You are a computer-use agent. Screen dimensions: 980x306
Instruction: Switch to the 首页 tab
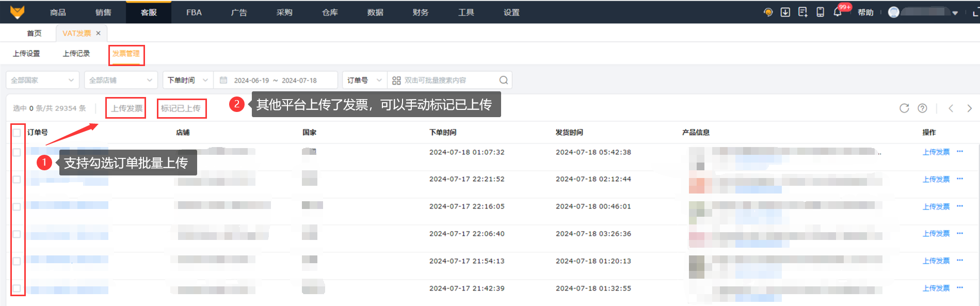(34, 33)
